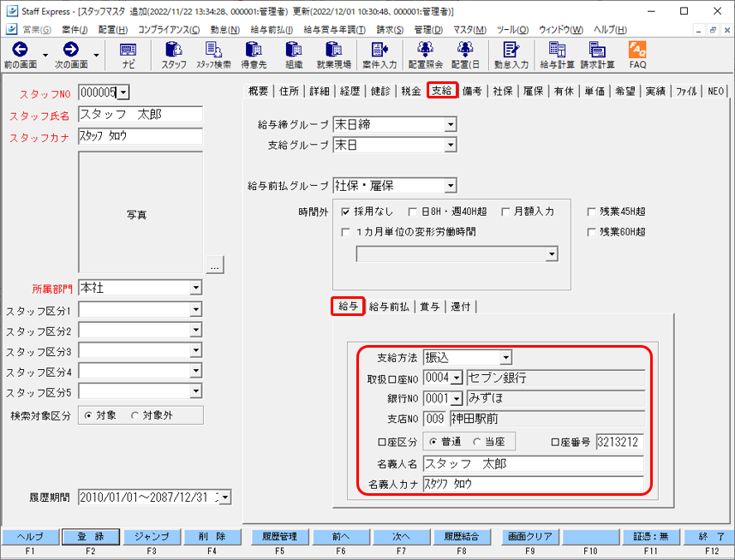Expand the 給与前払グループ dropdown
Screen dimensions: 735x560
pos(451,186)
